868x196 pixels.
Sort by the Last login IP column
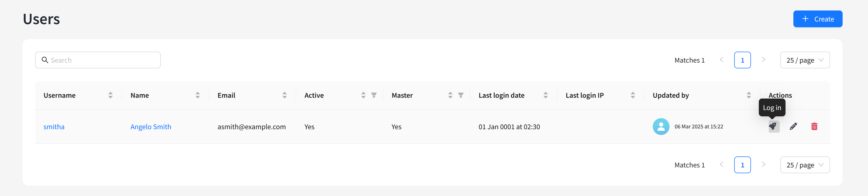pos(632,95)
